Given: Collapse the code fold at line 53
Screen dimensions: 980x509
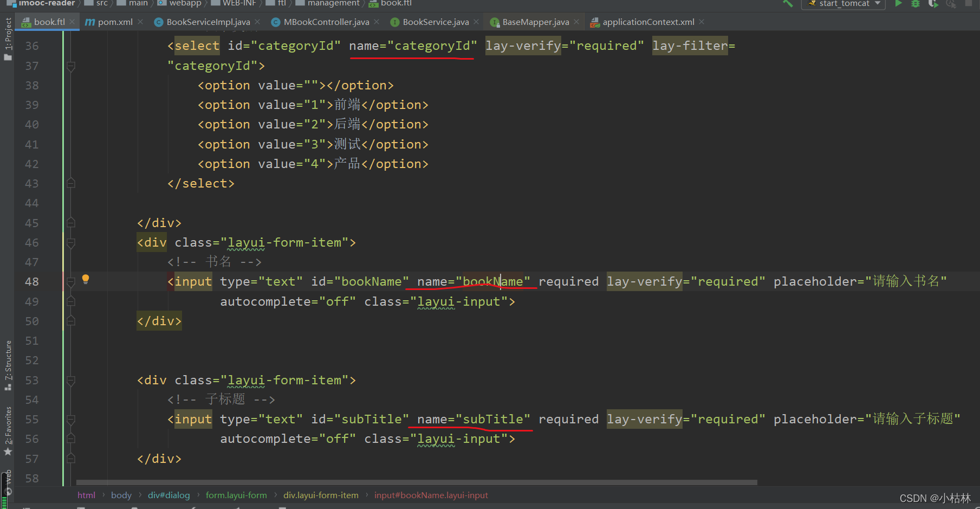Looking at the screenshot, I should [x=71, y=381].
